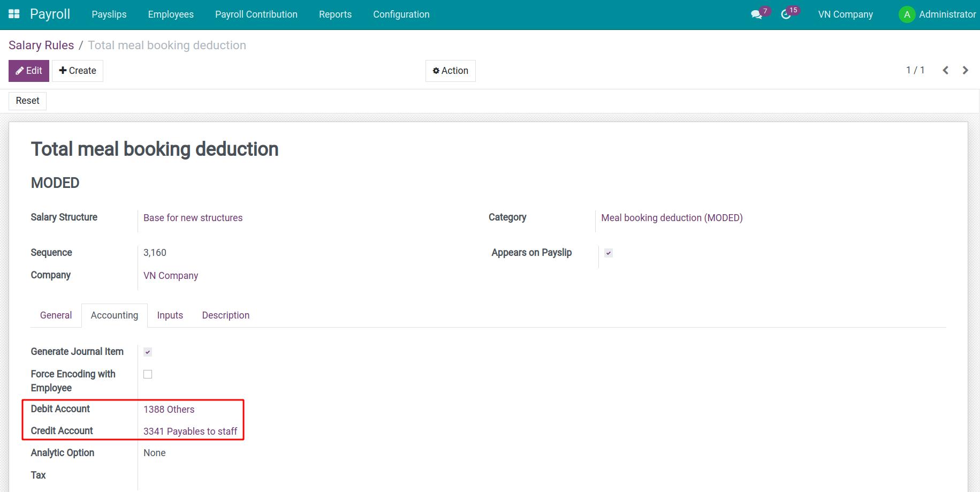
Task: Click the pencil icon on Edit button
Action: tap(20, 70)
